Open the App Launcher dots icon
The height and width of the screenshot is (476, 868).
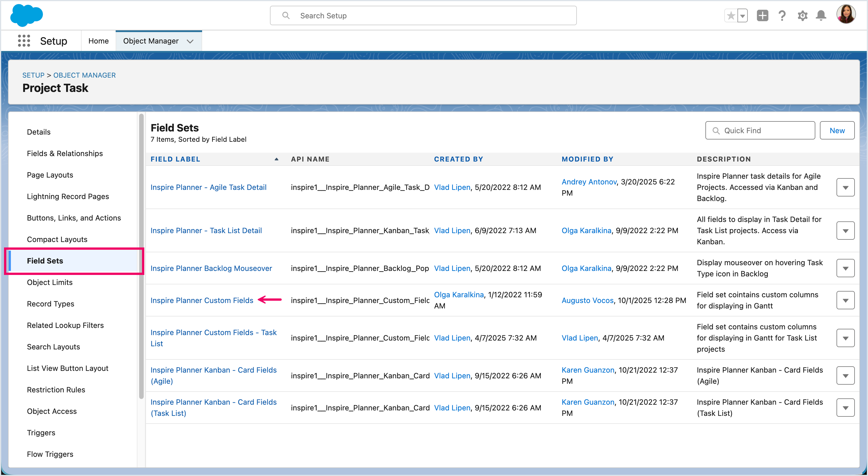[x=24, y=41]
